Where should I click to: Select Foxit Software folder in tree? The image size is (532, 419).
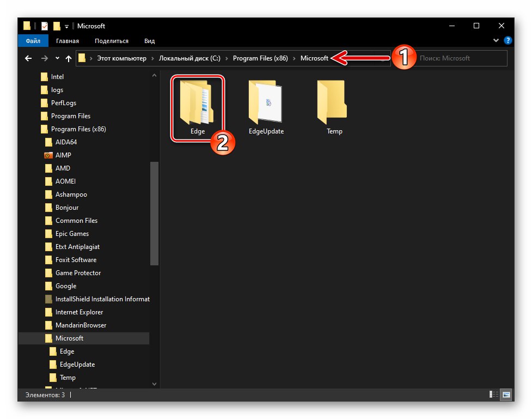click(71, 260)
